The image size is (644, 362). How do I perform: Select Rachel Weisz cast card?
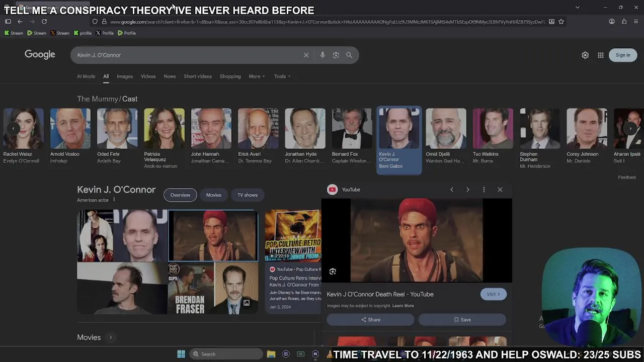[x=23, y=136]
